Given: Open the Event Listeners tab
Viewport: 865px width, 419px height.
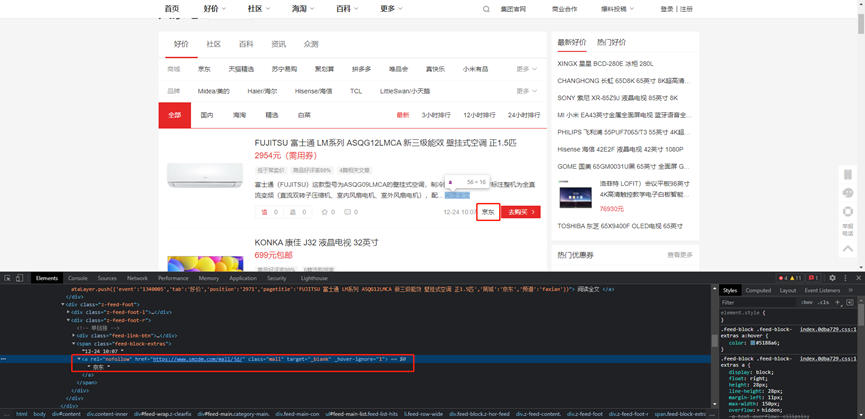Looking at the screenshot, I should (822, 290).
